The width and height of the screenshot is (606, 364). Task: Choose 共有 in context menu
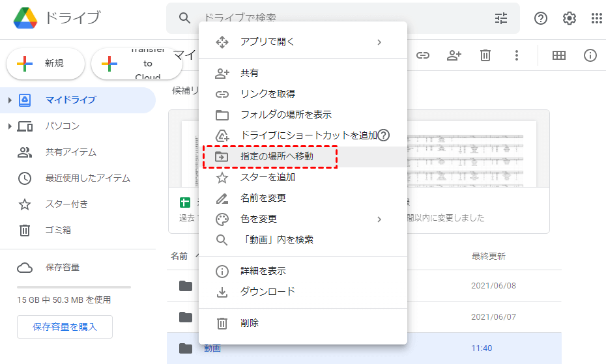(x=302, y=73)
